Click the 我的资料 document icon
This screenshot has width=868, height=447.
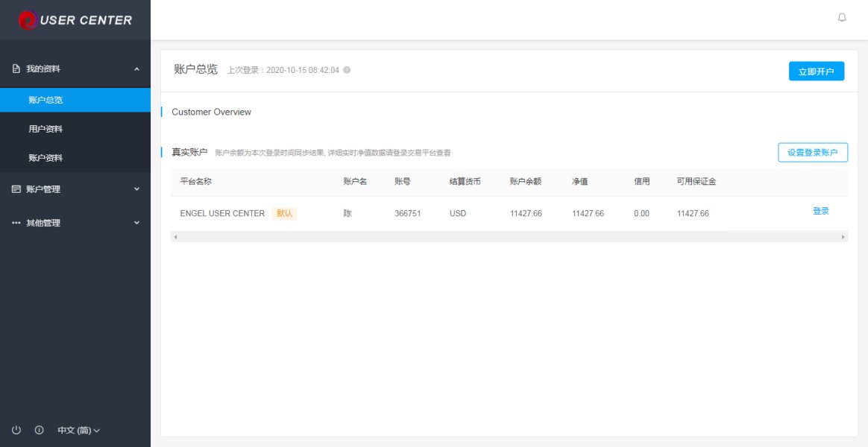pos(16,69)
